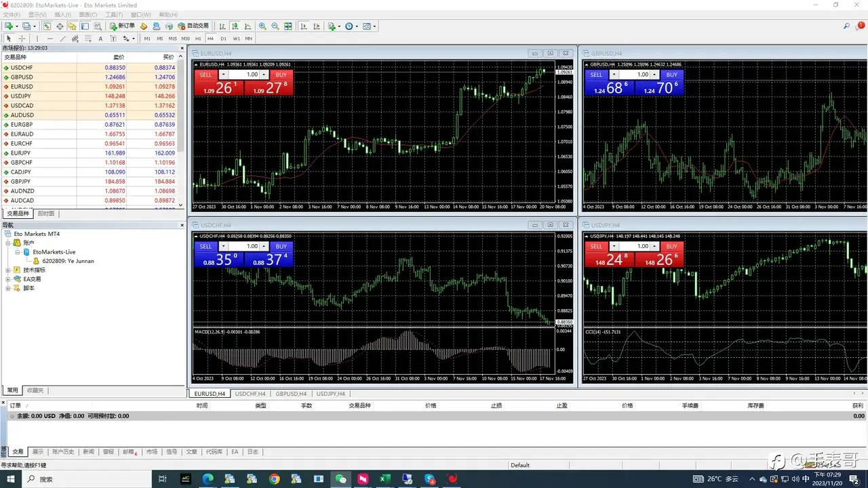Select the arrows drawing tool icon
The width and height of the screenshot is (868, 488).
(125, 39)
